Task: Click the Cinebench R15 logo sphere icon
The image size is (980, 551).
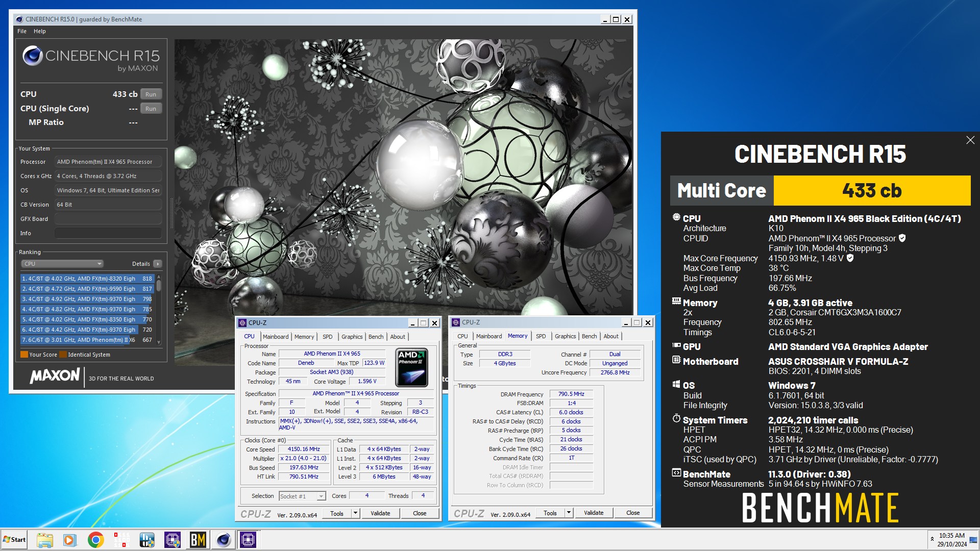Action: click(x=33, y=56)
